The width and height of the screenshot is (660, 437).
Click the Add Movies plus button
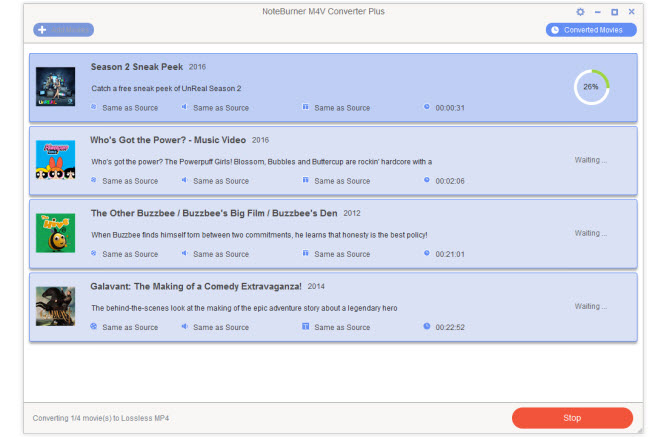point(64,30)
